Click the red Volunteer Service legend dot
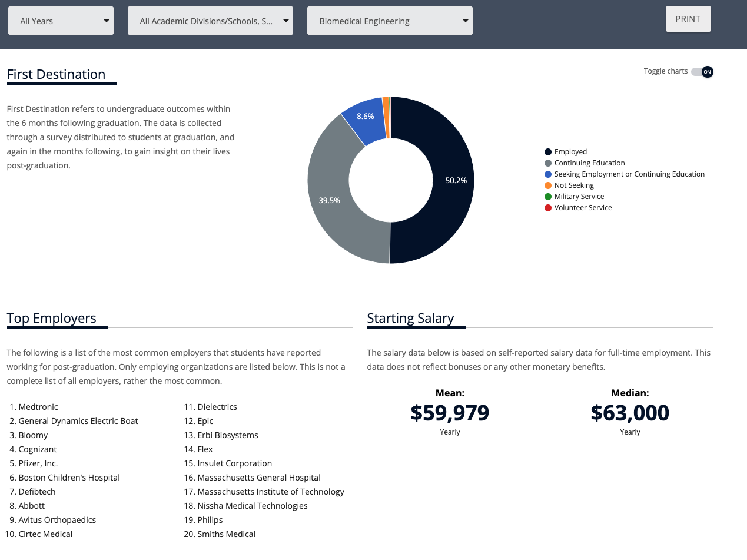 [x=548, y=208]
